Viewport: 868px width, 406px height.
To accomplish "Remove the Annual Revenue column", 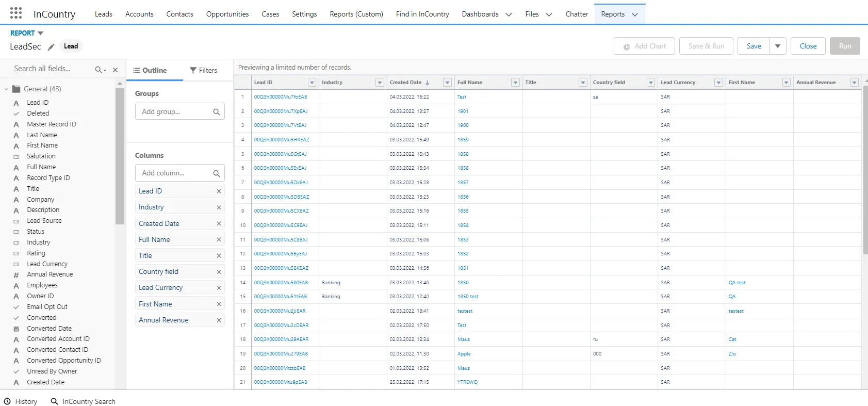I will click(x=219, y=320).
